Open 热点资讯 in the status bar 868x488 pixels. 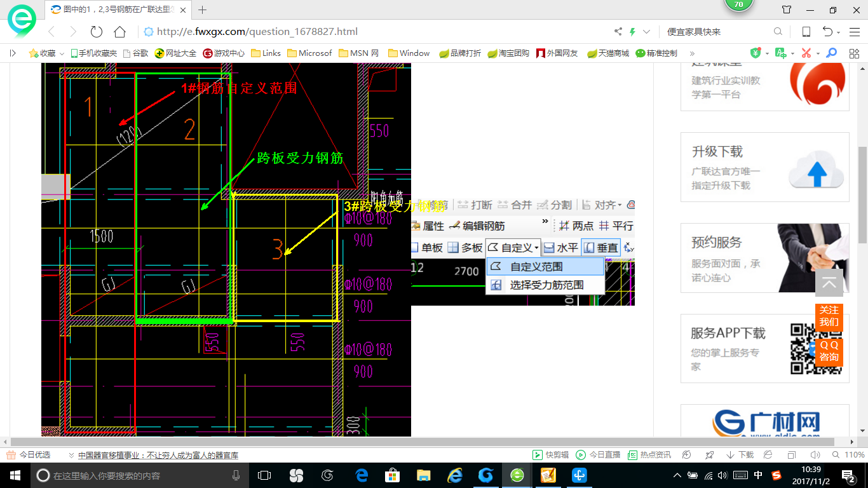[x=649, y=455]
